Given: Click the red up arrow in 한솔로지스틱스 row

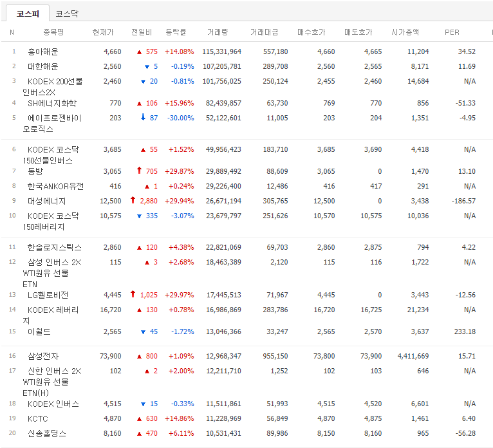Looking at the screenshot, I should point(139,248).
